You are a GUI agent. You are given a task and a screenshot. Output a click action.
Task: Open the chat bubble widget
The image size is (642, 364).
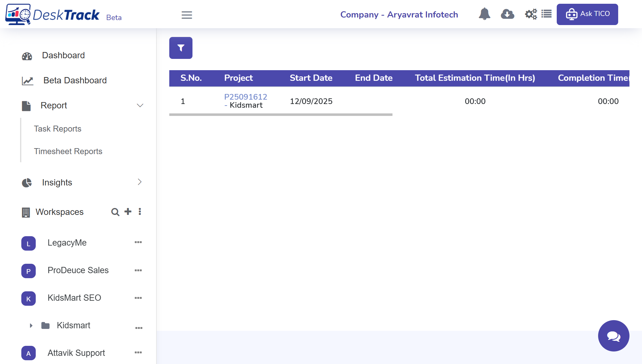[613, 336]
